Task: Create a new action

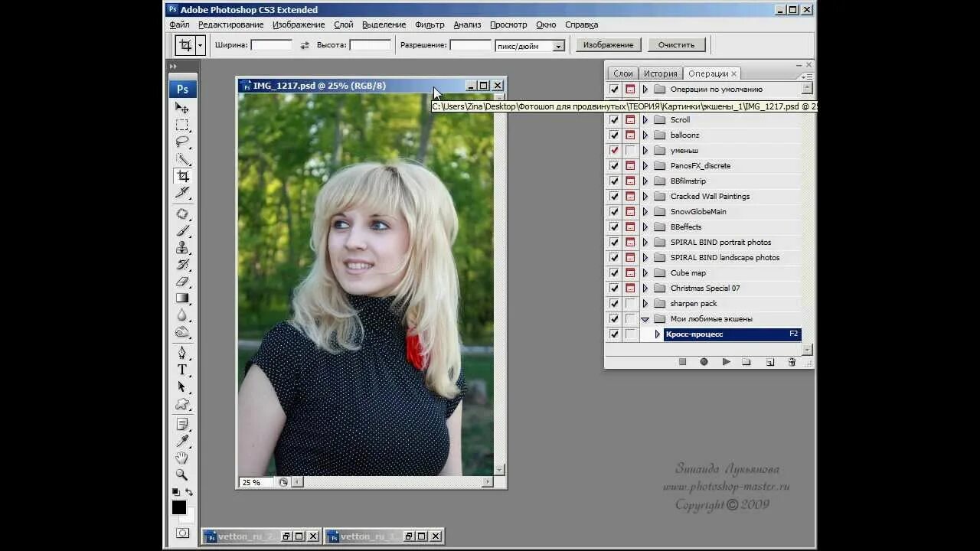Action: (x=770, y=362)
